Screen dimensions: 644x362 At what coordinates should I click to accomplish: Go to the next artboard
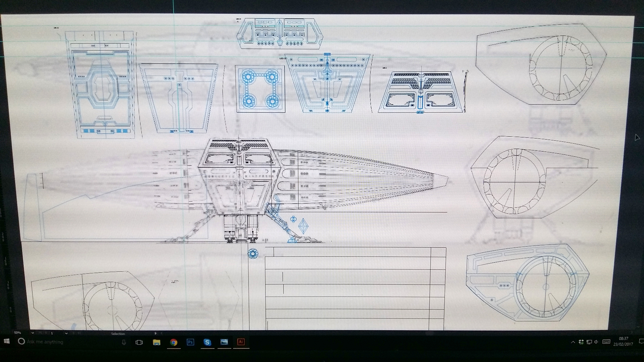pyautogui.click(x=74, y=333)
